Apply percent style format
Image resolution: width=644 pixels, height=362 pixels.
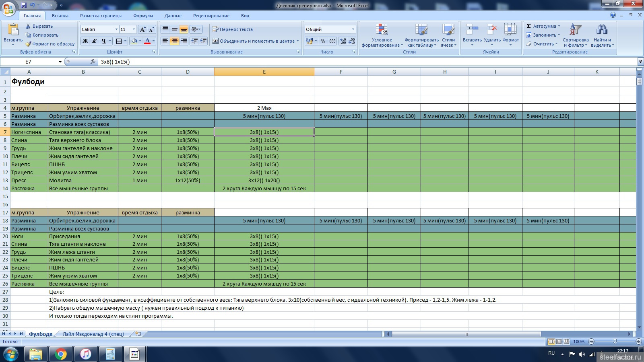coord(323,41)
